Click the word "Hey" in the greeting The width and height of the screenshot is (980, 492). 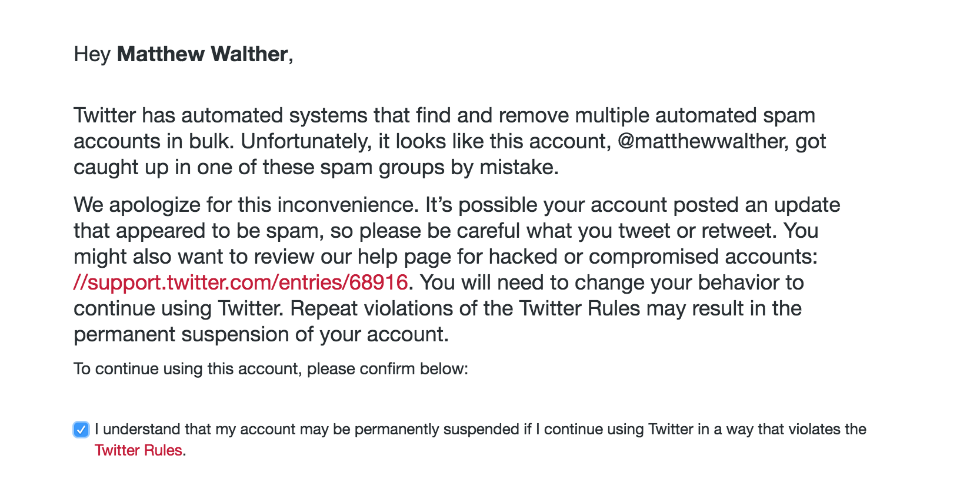point(92,54)
